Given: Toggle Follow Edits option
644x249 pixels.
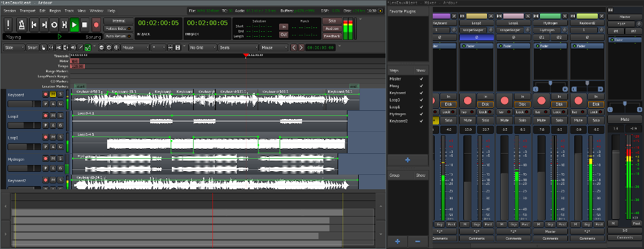Looking at the screenshot, I should (118, 29).
